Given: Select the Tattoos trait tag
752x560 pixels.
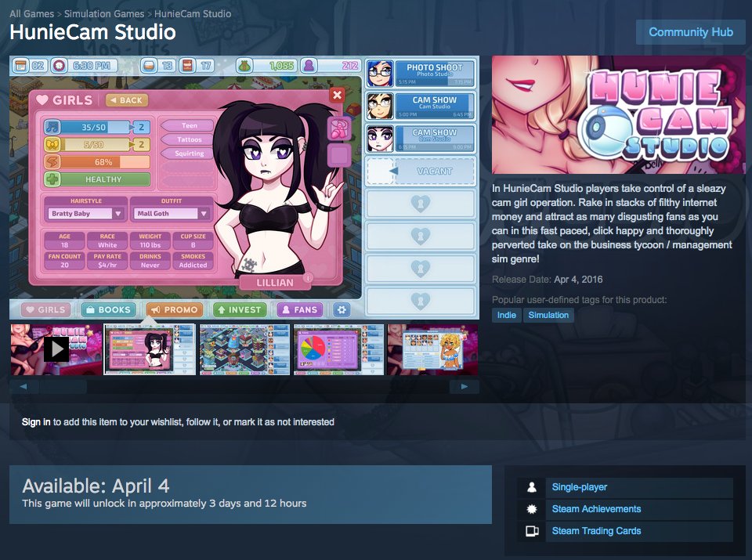Looking at the screenshot, I should click(189, 139).
